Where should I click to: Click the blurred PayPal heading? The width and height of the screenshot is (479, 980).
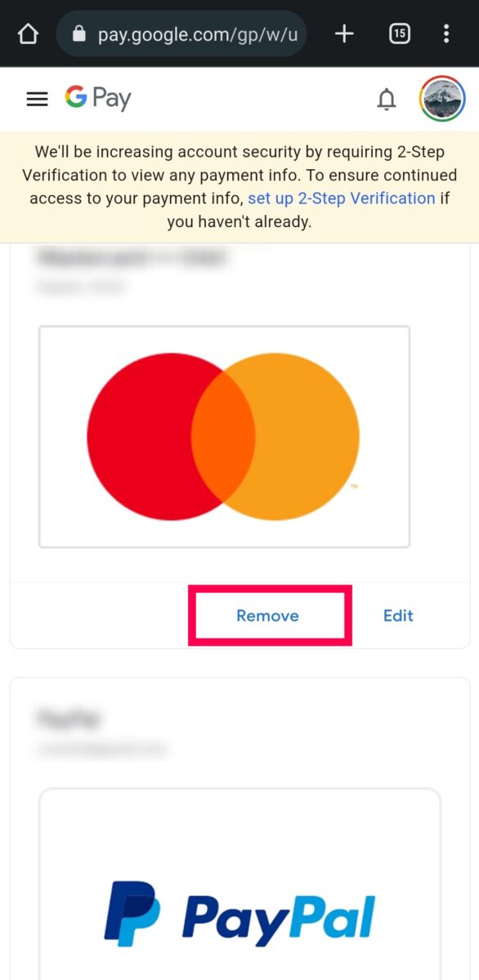68,719
